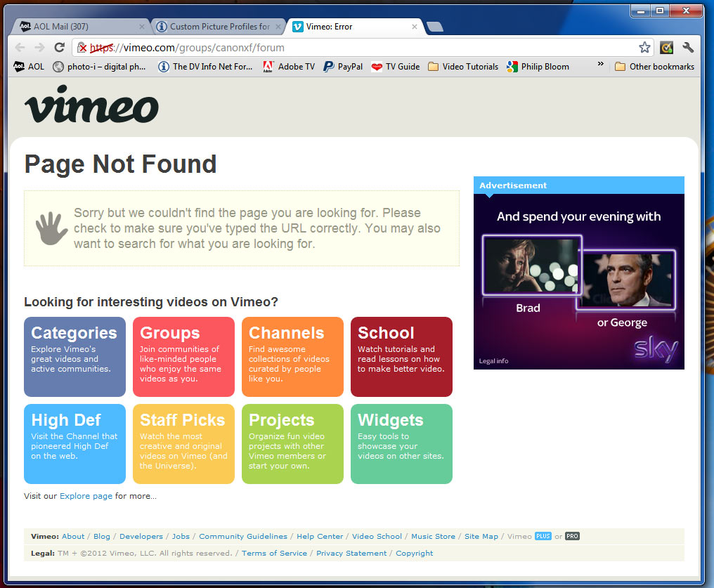Screen dimensions: 714x588
Task: Follow the Explore page link
Action: [86, 496]
